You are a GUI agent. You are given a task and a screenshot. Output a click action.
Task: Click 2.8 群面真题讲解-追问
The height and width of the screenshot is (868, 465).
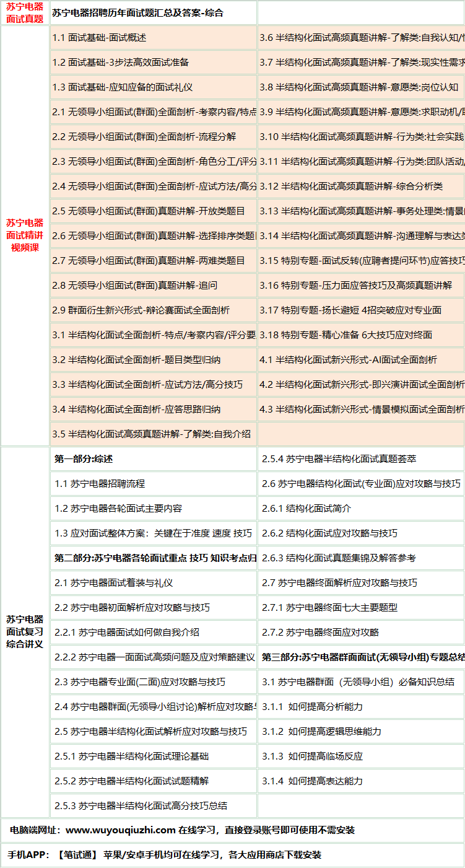[x=134, y=285]
